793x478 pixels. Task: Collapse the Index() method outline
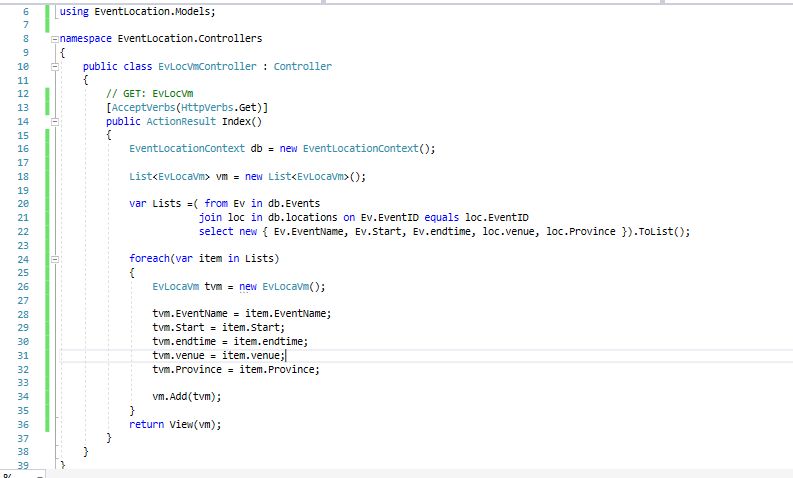55,122
